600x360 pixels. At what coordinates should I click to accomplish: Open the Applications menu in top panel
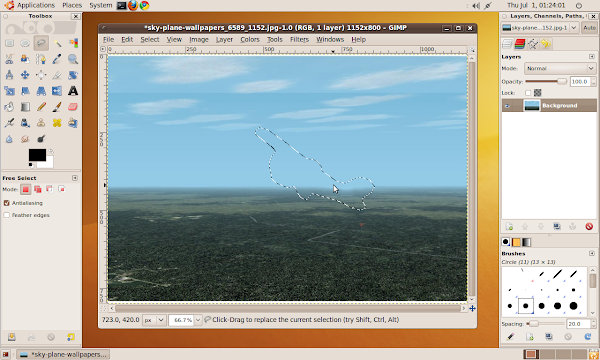36,5
